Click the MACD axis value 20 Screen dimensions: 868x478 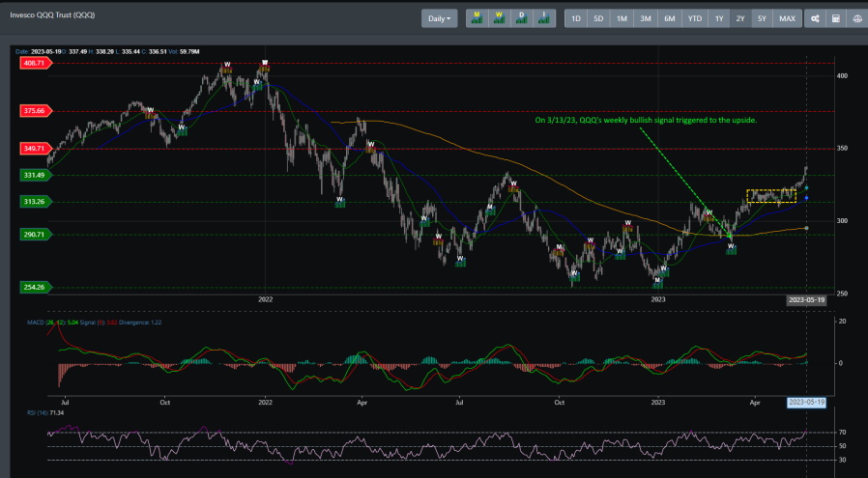842,321
